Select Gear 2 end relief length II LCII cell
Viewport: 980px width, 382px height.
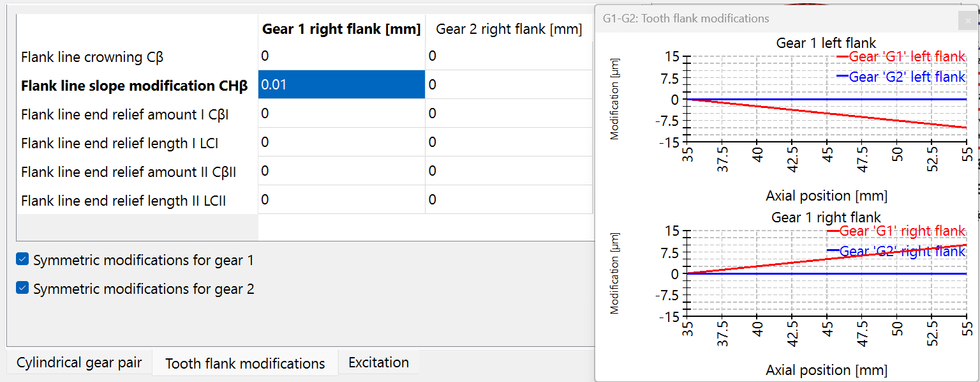[507, 199]
